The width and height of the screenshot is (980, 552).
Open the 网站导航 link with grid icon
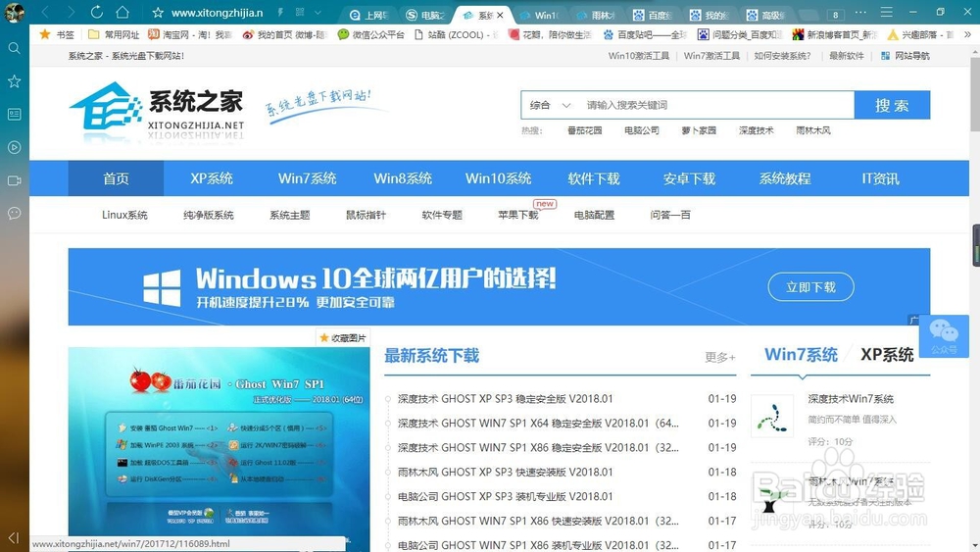[x=905, y=56]
